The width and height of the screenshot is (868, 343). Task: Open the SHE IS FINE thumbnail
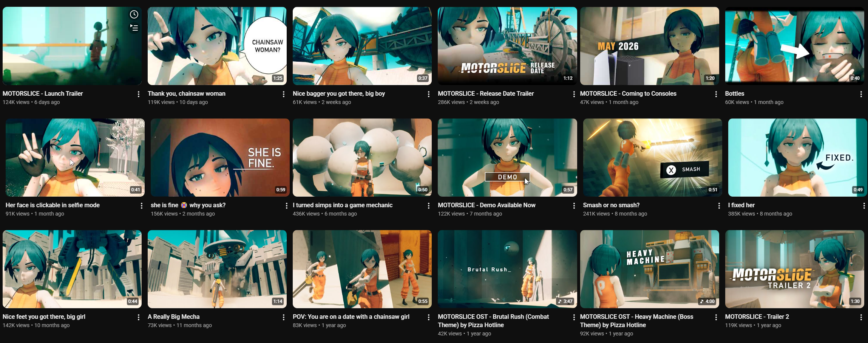click(x=220, y=157)
